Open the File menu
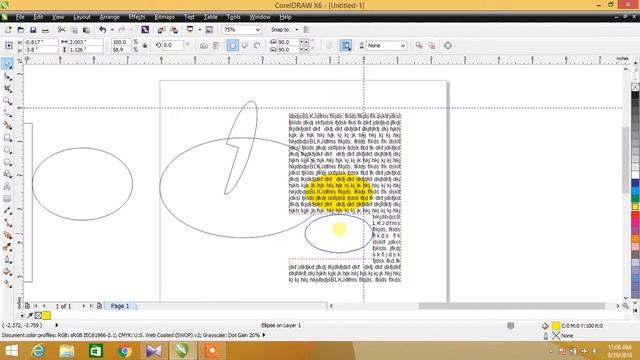This screenshot has width=640, height=360. pyautogui.click(x=20, y=17)
